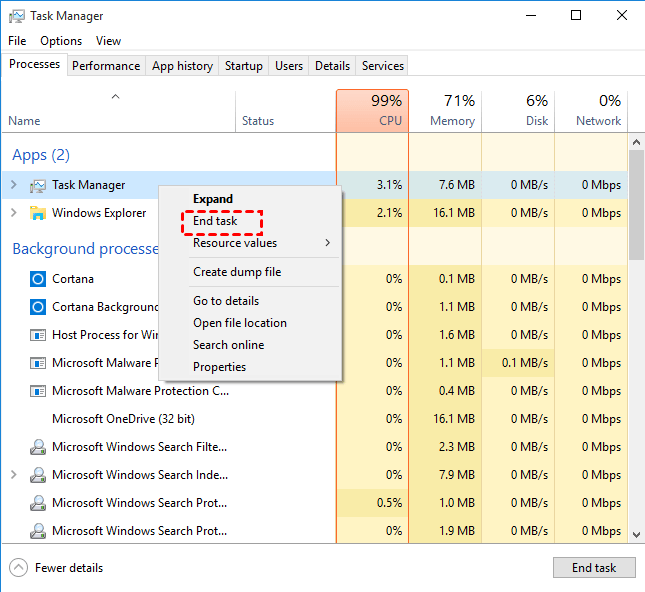Maximize the Task Manager window
Viewport: 645px width, 592px height.
(x=576, y=16)
